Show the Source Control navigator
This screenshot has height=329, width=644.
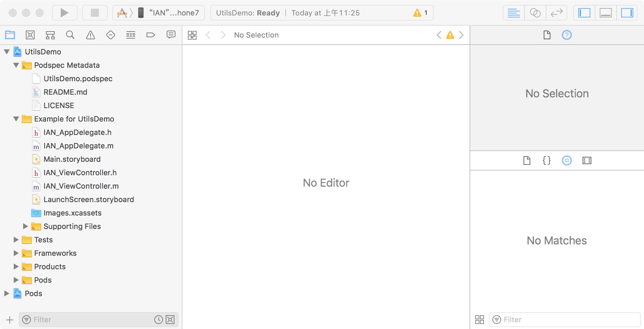tap(30, 35)
